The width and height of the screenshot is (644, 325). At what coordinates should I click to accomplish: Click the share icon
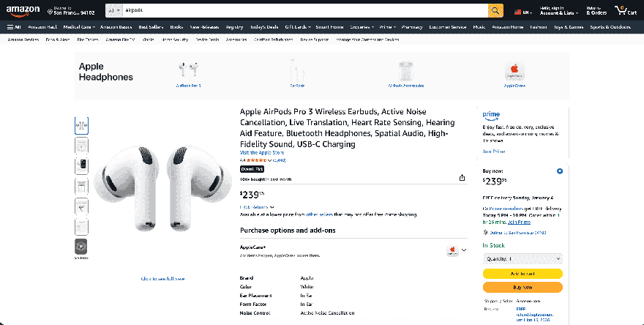point(462,178)
